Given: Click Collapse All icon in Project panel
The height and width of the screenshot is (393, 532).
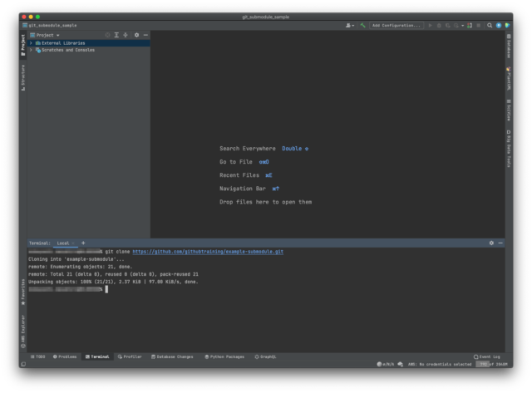Looking at the screenshot, I should (x=126, y=35).
